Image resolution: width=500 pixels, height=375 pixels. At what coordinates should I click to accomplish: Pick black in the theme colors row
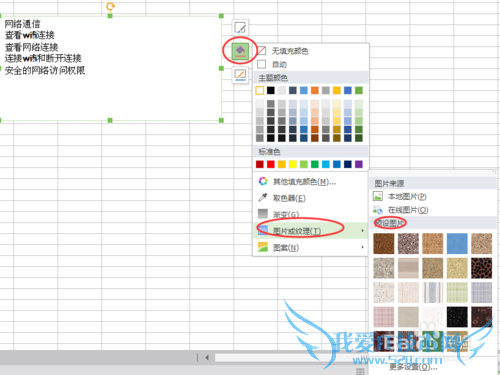coord(271,90)
